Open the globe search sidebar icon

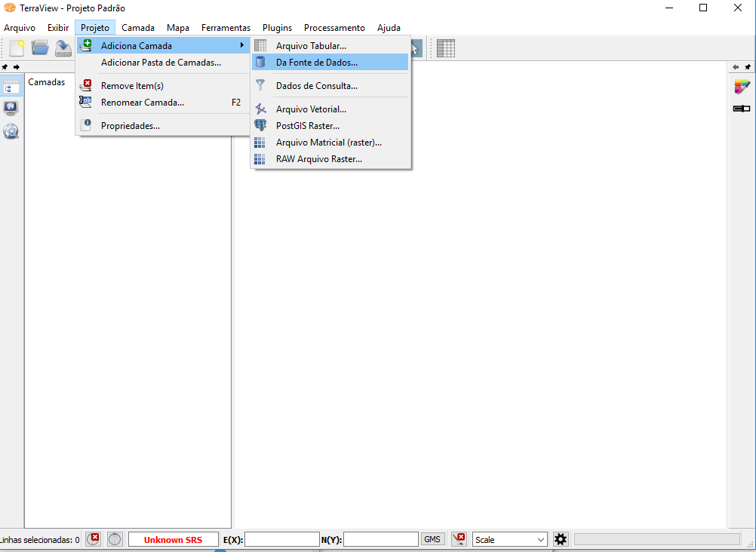11,131
